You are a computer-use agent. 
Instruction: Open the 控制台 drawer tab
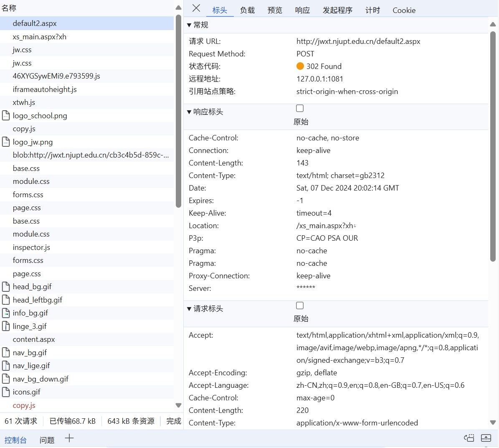(x=15, y=439)
